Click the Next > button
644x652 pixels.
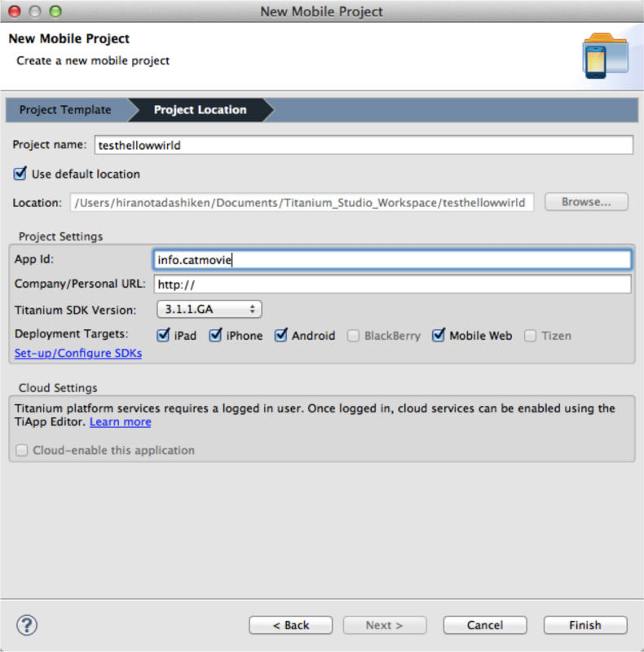385,625
